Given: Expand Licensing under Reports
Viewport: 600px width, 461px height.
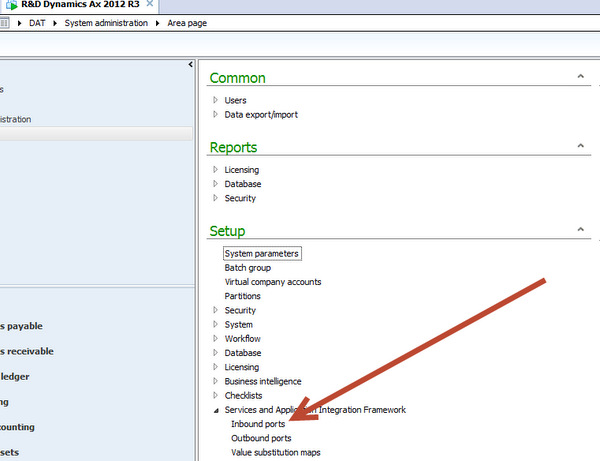Looking at the screenshot, I should [x=215, y=169].
